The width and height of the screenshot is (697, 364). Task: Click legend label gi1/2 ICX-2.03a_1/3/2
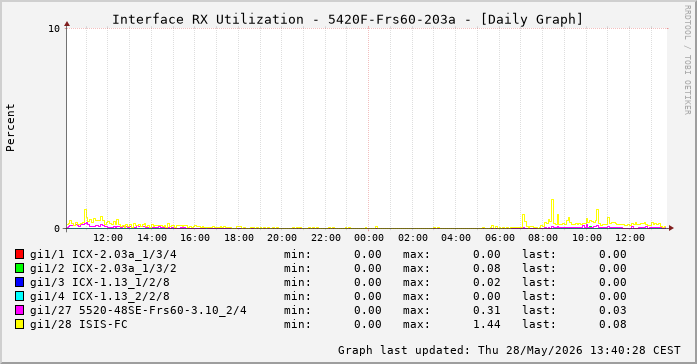click(103, 268)
